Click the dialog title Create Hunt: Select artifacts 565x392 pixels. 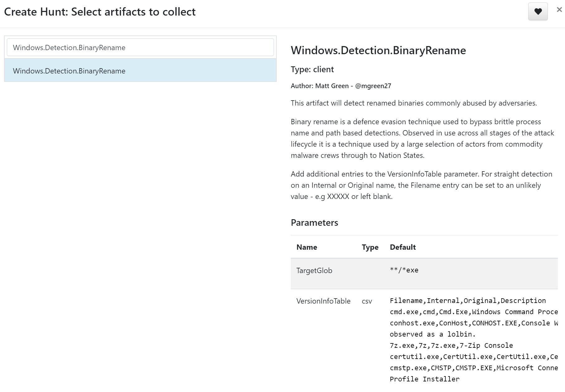tap(100, 12)
